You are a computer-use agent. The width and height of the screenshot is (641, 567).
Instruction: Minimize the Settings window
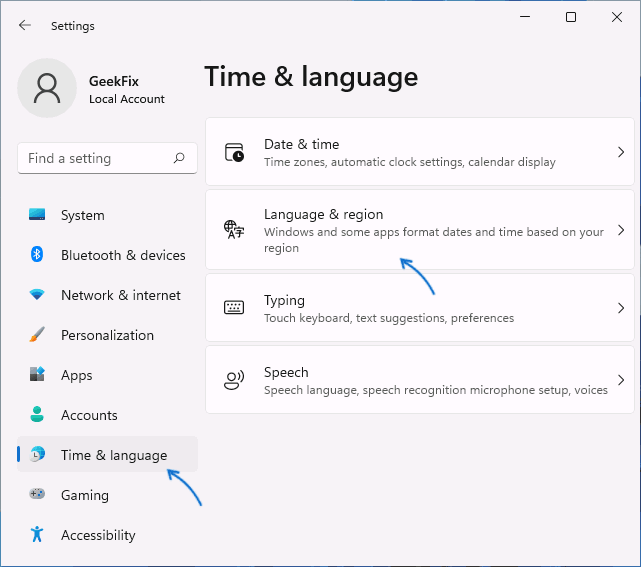pyautogui.click(x=525, y=17)
